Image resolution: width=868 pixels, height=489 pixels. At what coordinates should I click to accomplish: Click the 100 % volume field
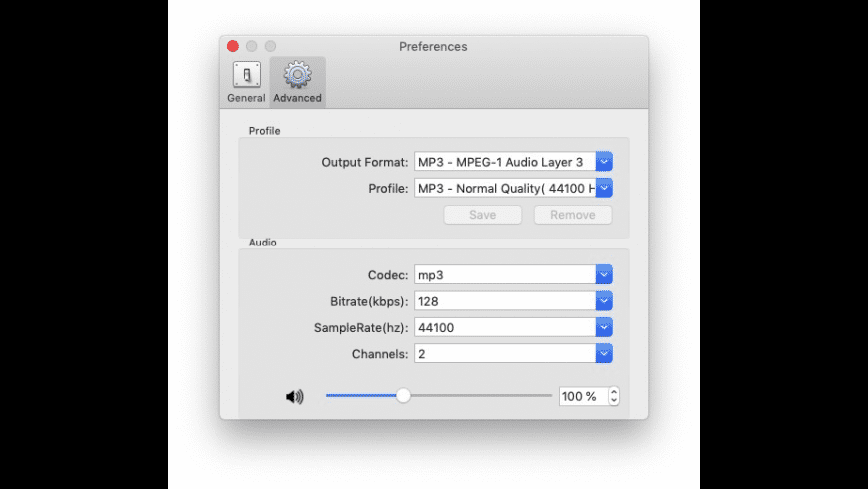(583, 396)
